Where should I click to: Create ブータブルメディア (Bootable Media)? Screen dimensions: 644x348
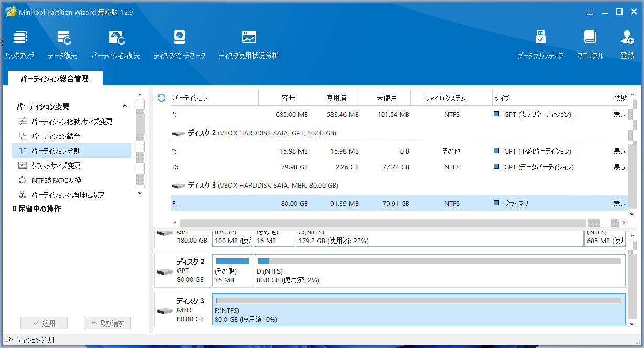click(x=540, y=44)
